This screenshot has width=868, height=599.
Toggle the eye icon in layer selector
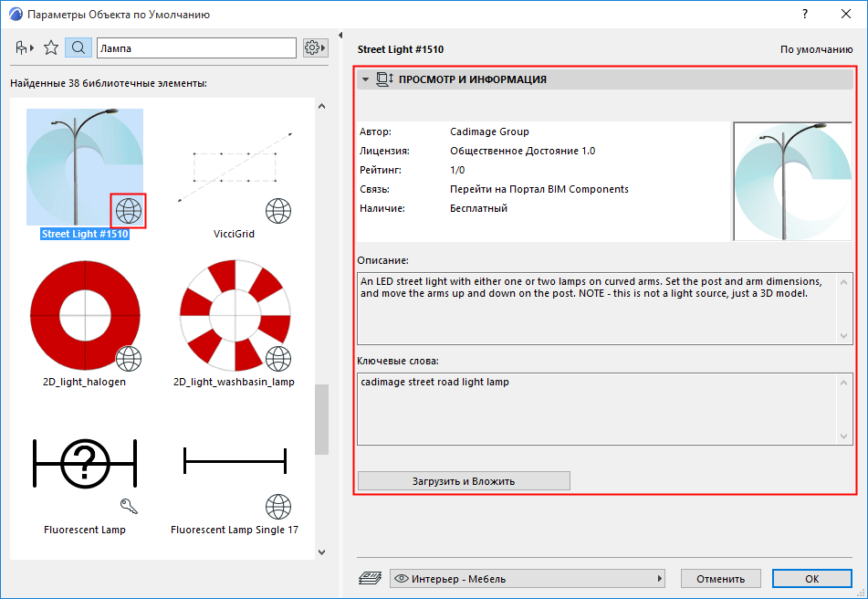pos(402,579)
